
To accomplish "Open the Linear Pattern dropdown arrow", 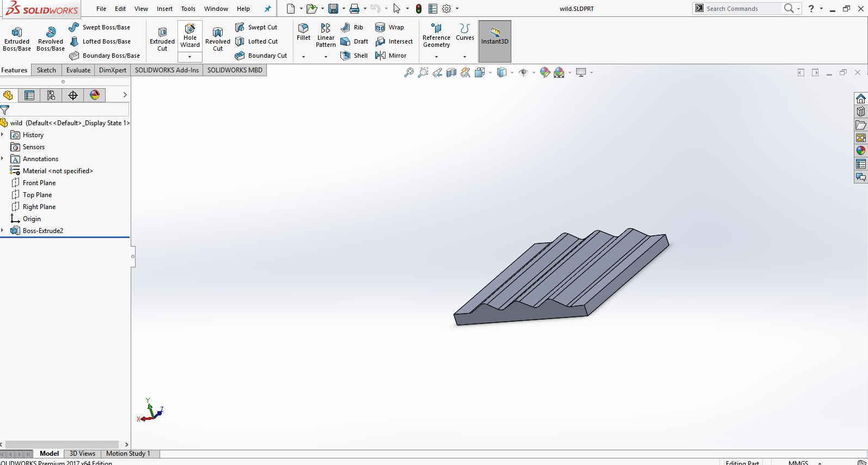I will point(326,57).
